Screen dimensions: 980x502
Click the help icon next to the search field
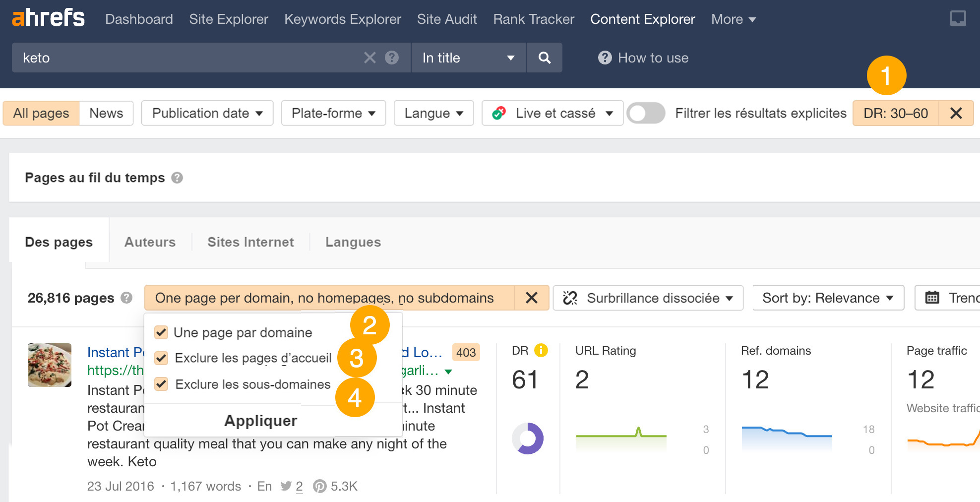click(x=391, y=58)
